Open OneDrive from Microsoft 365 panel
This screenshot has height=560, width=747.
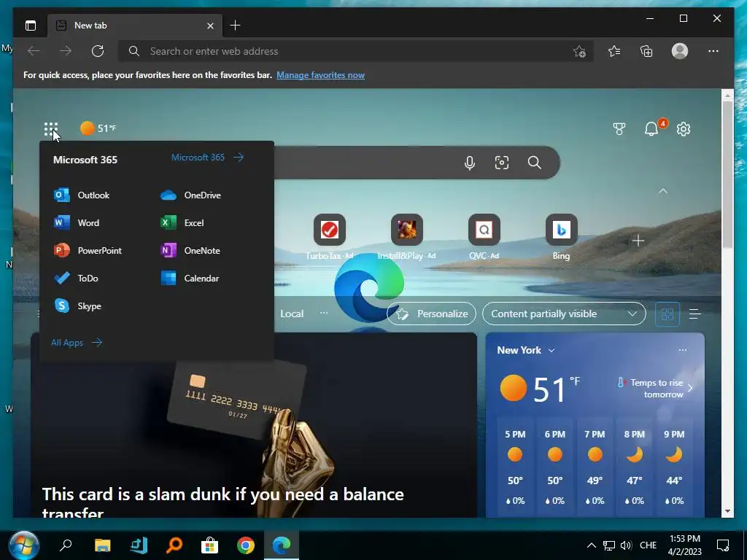pyautogui.click(x=190, y=195)
